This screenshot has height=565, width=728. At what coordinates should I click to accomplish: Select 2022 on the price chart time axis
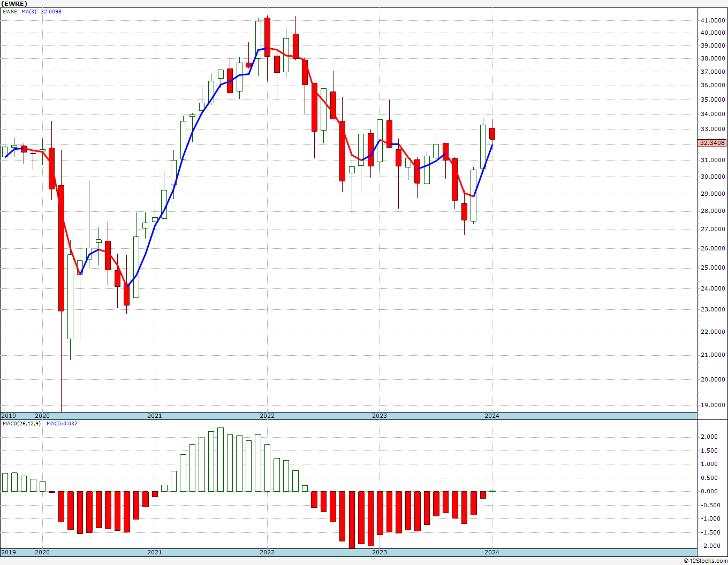pos(267,416)
